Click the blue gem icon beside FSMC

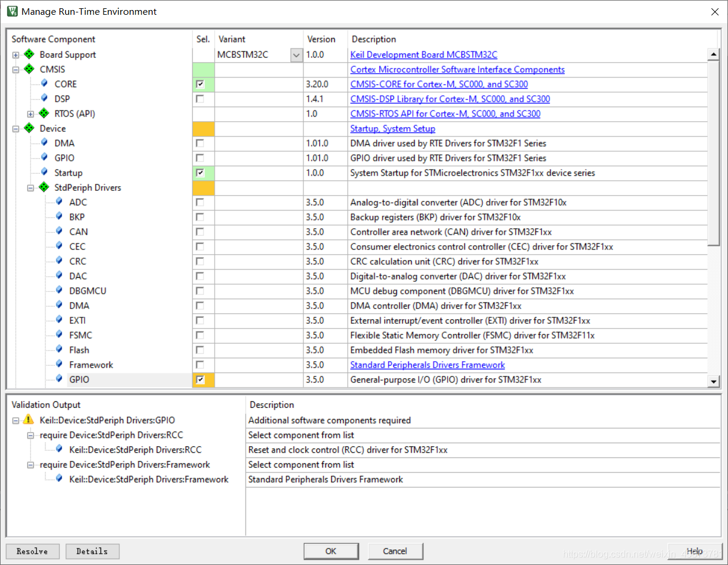click(59, 335)
